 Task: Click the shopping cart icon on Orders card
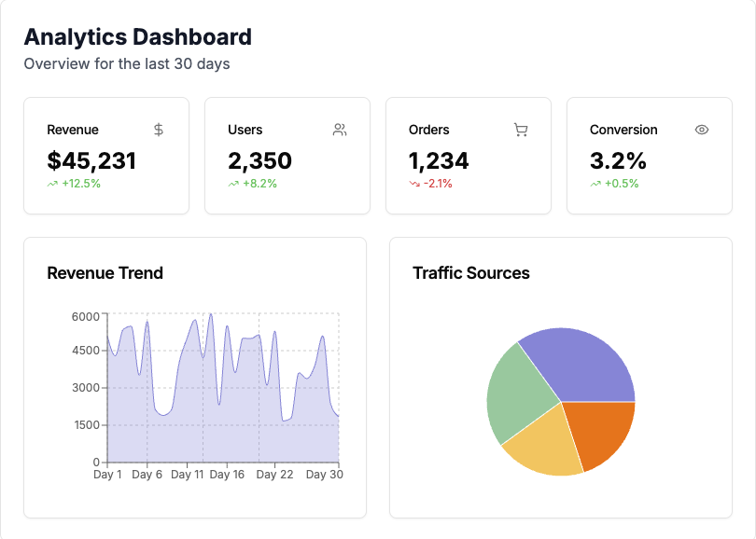pyautogui.click(x=520, y=130)
